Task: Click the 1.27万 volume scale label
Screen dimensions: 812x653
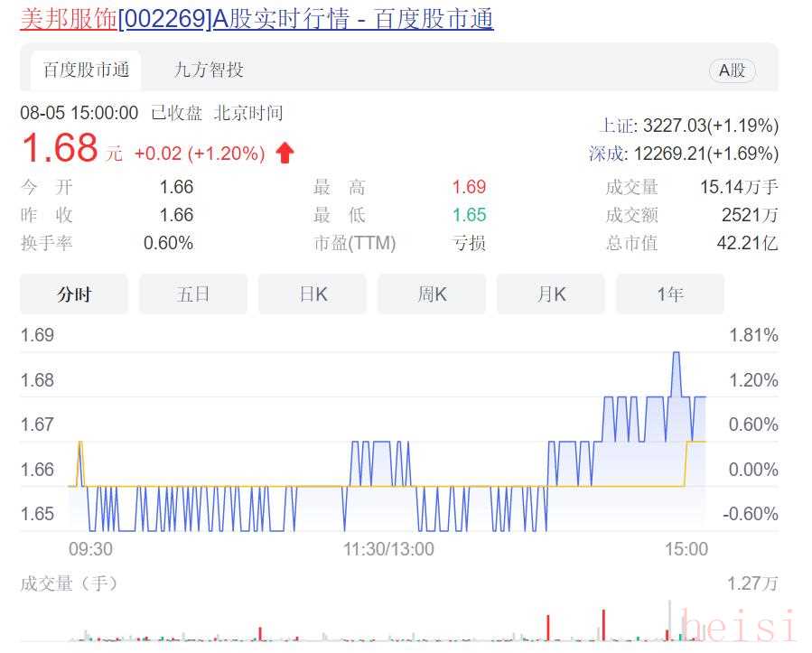Action: (x=752, y=583)
